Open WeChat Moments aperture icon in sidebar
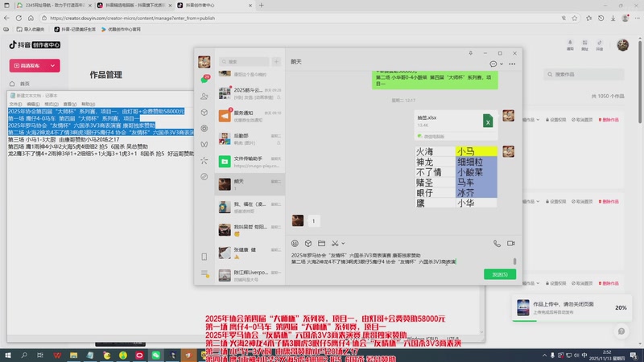 [x=204, y=128]
